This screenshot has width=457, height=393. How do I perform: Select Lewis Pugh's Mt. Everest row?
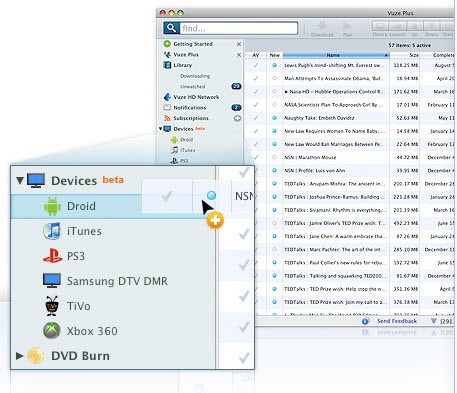point(350,65)
